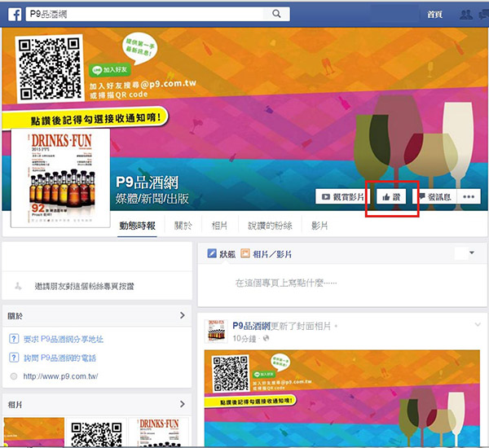This screenshot has width=489, height=448.
Task: Open the DRINKS·FUN photo thumbnail in 相片
Action: pyautogui.click(x=159, y=433)
